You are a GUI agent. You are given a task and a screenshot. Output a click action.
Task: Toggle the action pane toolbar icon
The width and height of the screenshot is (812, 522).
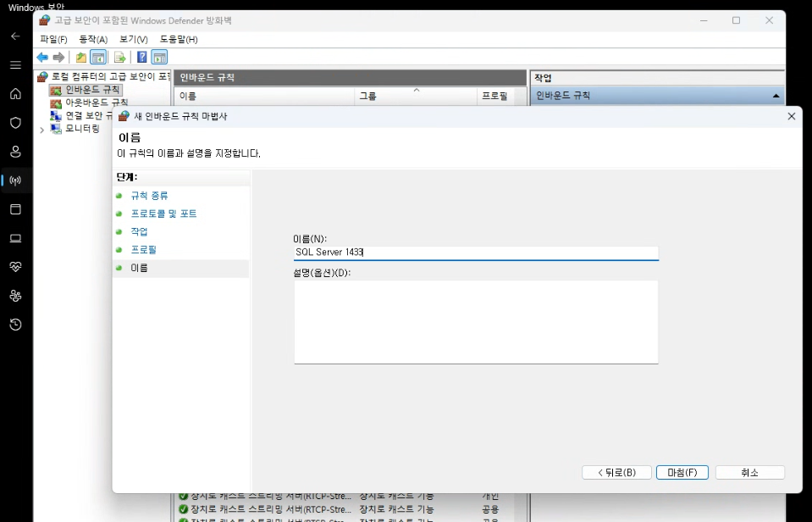coord(159,57)
